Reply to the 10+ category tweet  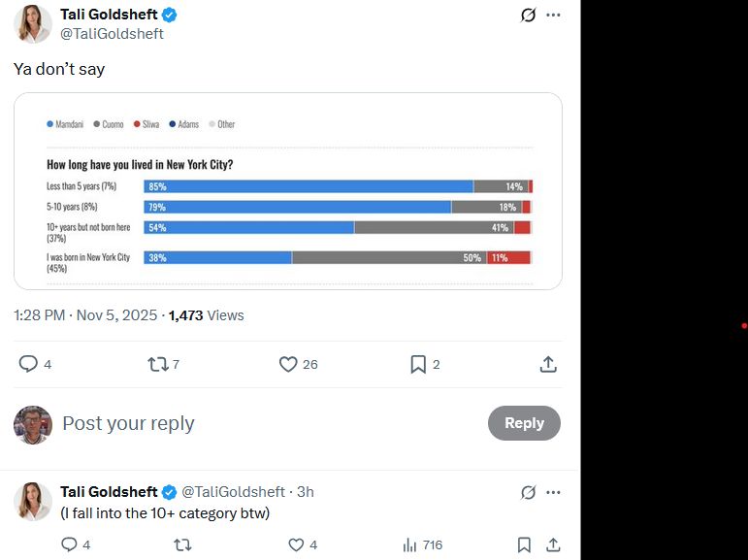pyautogui.click(x=69, y=544)
